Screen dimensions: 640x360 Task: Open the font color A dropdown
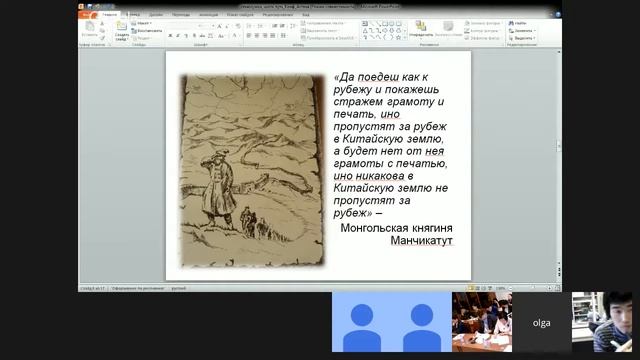tap(236, 36)
